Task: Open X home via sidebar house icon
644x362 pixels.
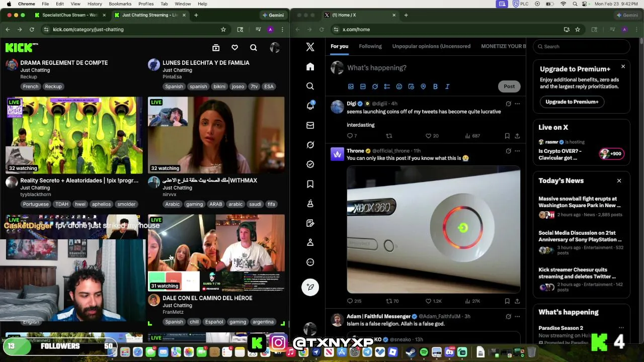Action: coord(310,67)
